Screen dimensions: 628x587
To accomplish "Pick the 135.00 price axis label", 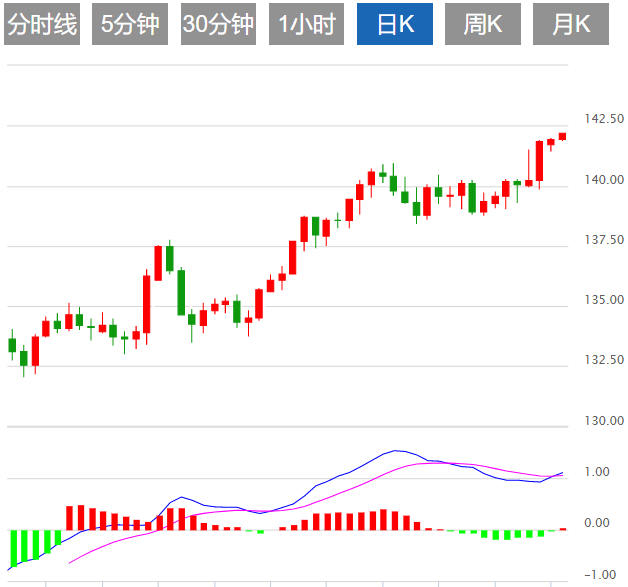I will (604, 300).
